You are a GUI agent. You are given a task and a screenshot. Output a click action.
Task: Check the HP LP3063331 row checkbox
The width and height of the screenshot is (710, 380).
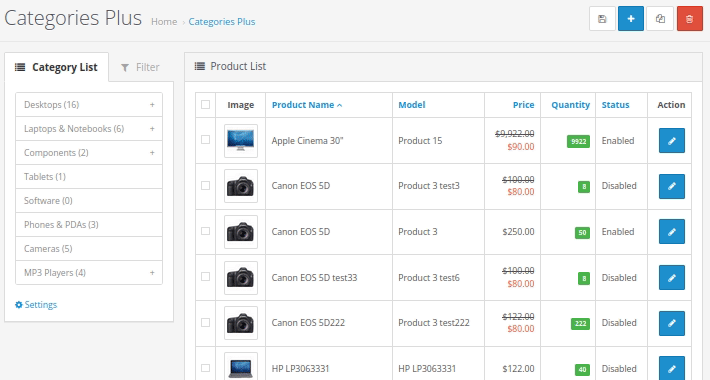206,368
